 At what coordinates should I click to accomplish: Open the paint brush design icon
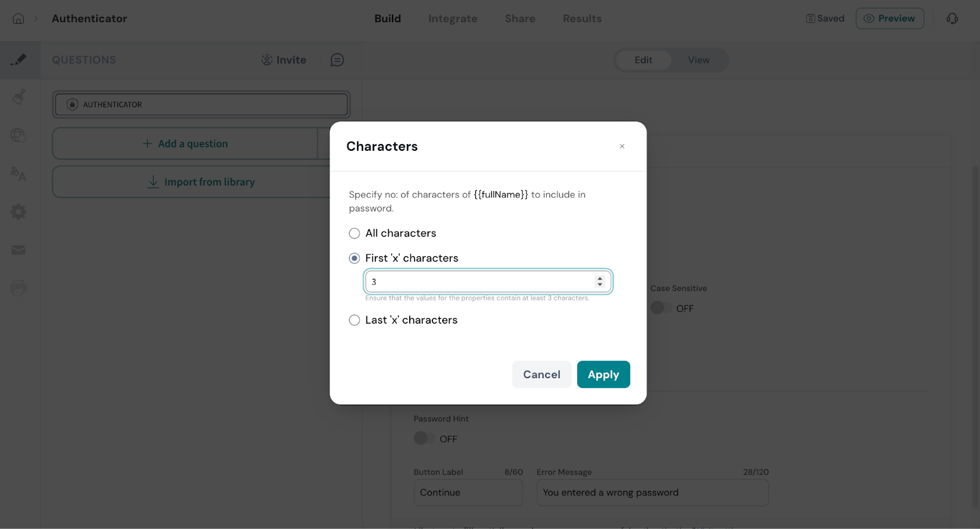(x=19, y=97)
